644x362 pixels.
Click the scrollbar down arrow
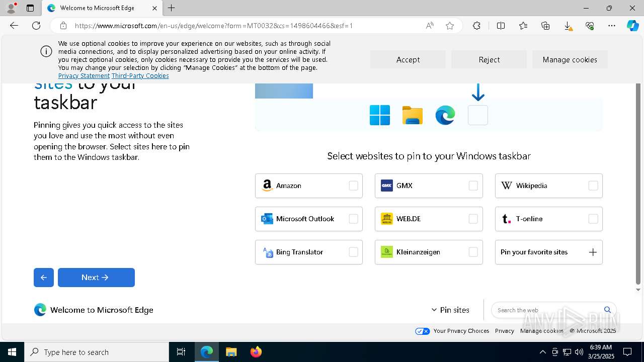pos(638,290)
